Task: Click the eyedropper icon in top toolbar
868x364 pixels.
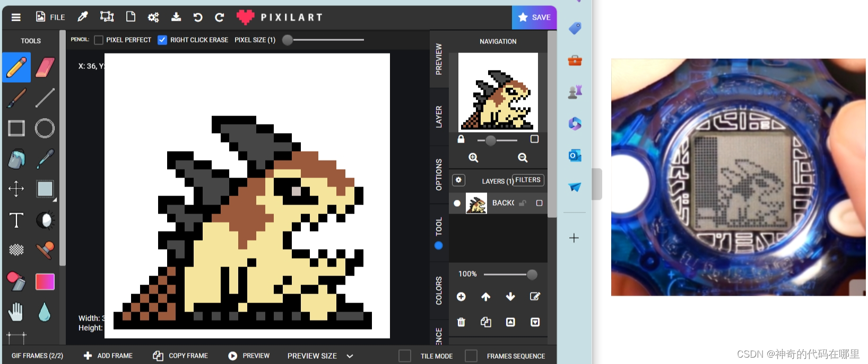Action: (x=83, y=17)
